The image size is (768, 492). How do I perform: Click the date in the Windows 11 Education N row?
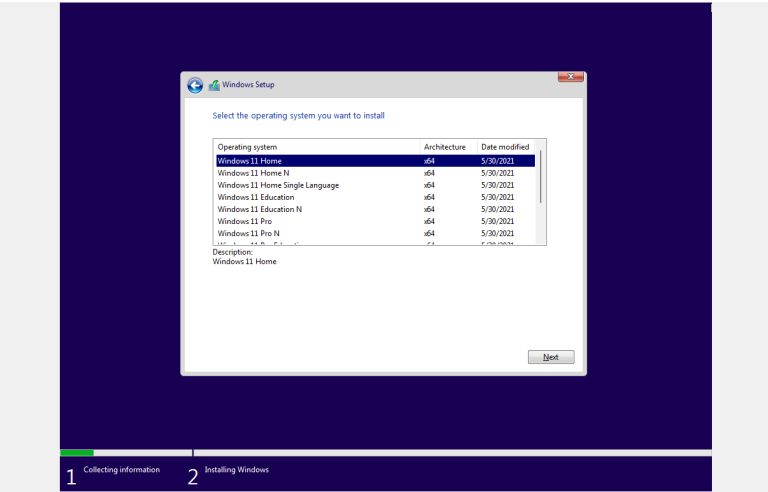coord(498,209)
